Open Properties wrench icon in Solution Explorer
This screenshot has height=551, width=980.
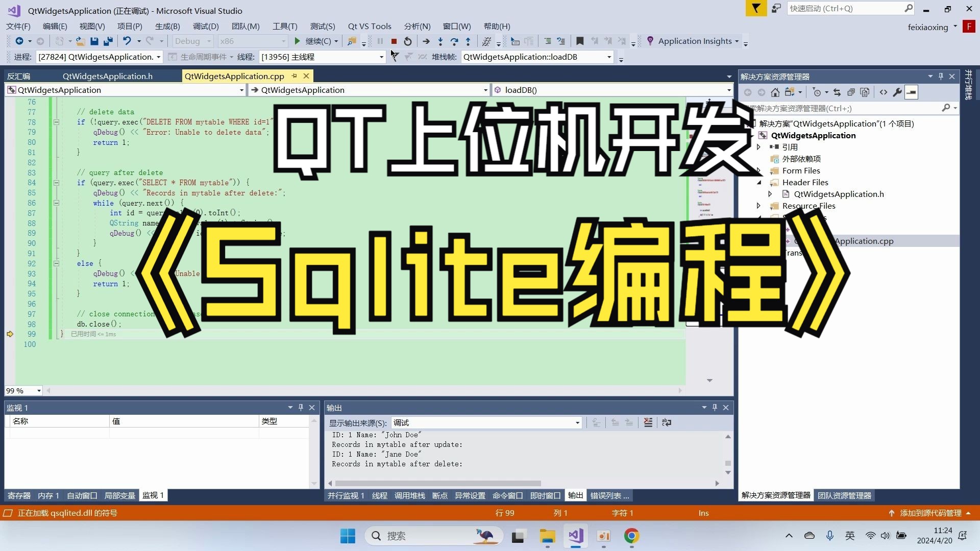(x=897, y=92)
